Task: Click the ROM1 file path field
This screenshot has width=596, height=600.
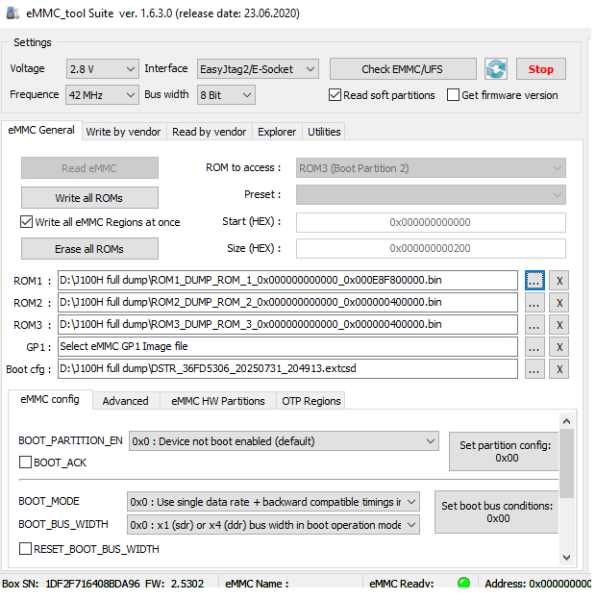Action: tap(288, 280)
